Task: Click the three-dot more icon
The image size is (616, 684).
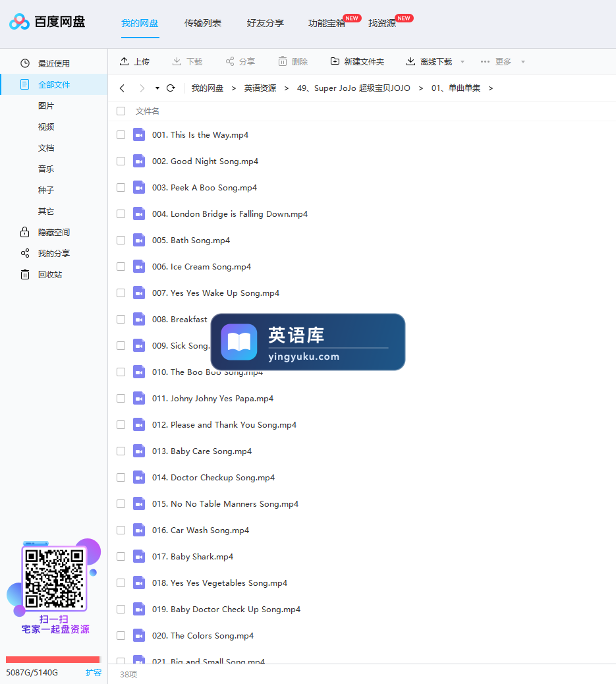Action: tap(485, 61)
